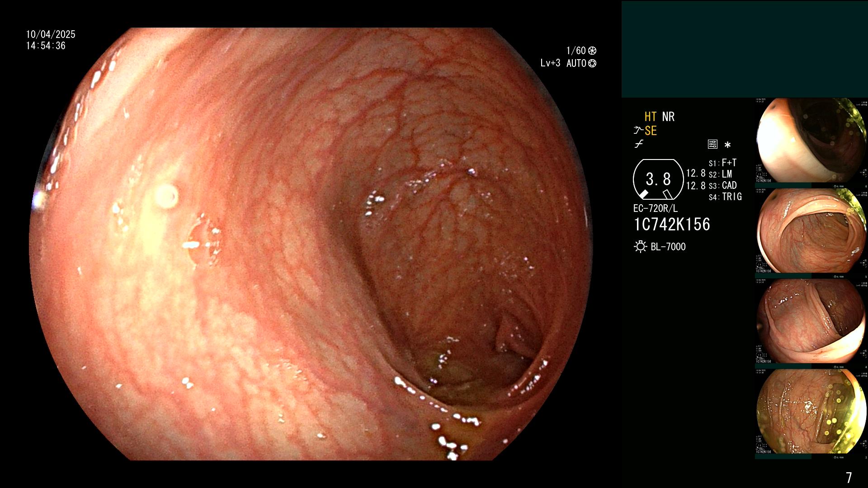868x488 pixels.
Task: Click the shutter speed fan icon beside 1/60
Action: 592,51
